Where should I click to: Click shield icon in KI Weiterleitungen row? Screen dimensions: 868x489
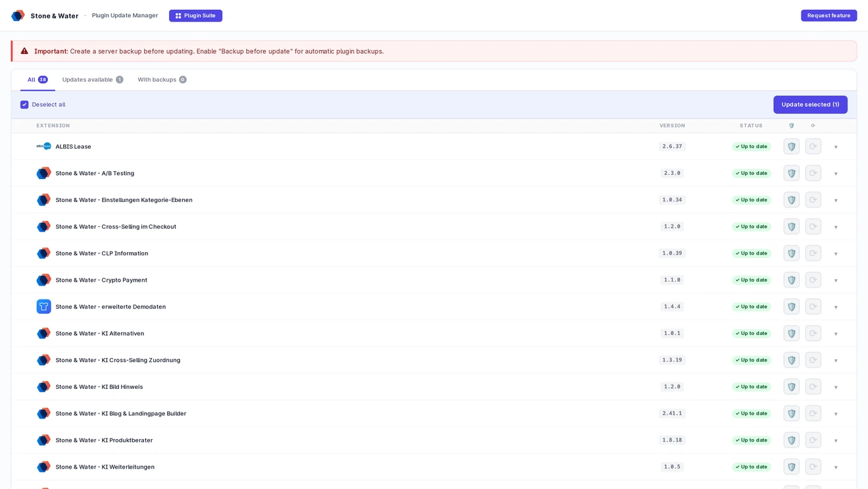[792, 467]
